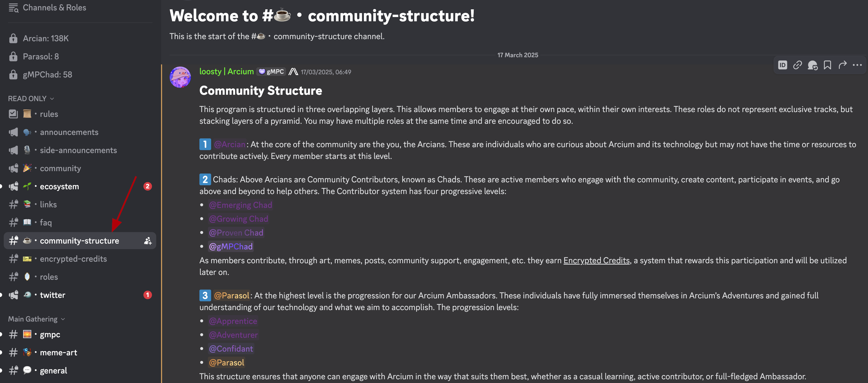Forward the message with arrow icon
868x383 pixels.
click(x=842, y=65)
